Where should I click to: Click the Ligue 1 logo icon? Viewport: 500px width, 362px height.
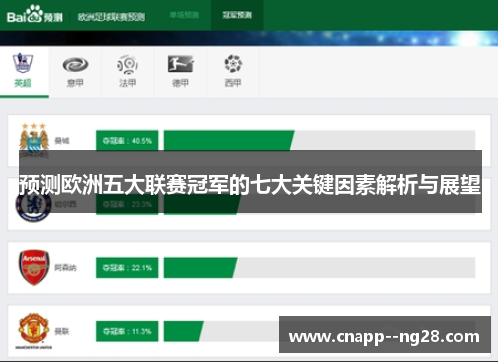(127, 64)
